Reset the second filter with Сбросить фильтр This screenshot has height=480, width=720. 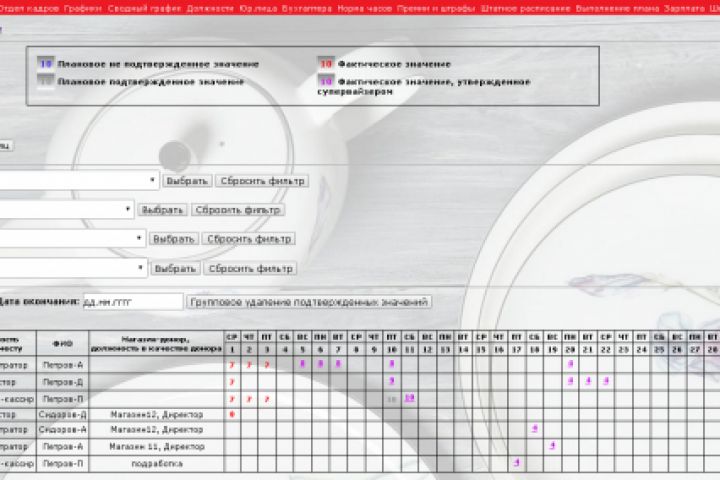pos(237,210)
